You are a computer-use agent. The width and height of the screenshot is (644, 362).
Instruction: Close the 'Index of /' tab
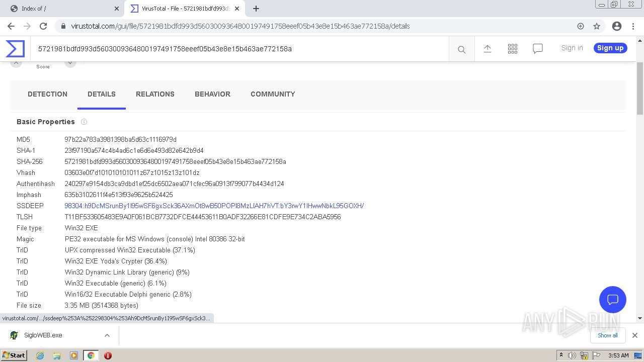tap(117, 9)
